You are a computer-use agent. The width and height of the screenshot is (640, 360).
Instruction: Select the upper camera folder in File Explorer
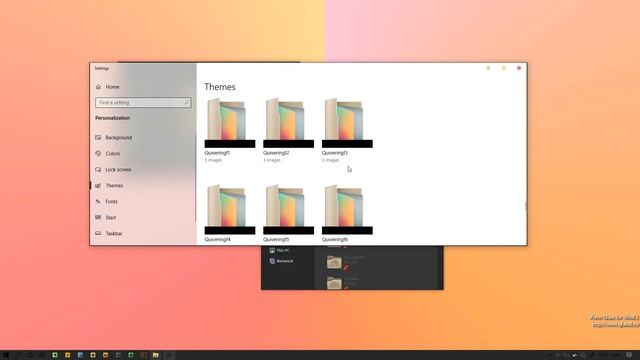(334, 262)
